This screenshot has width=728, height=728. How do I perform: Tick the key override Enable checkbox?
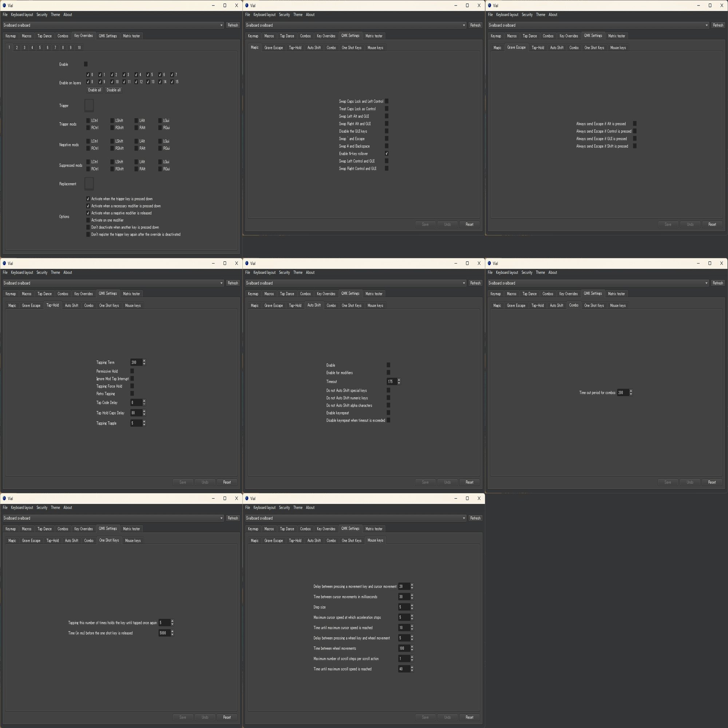[x=86, y=64]
